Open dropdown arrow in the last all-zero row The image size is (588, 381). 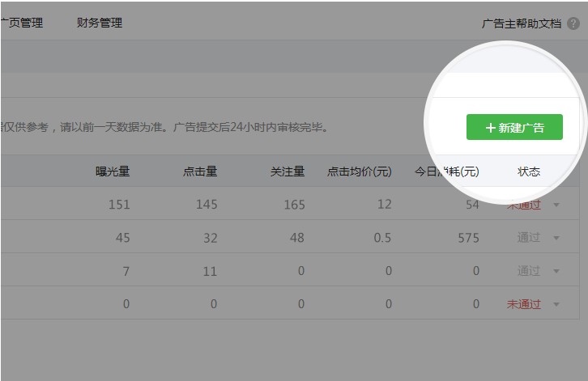pyautogui.click(x=556, y=304)
